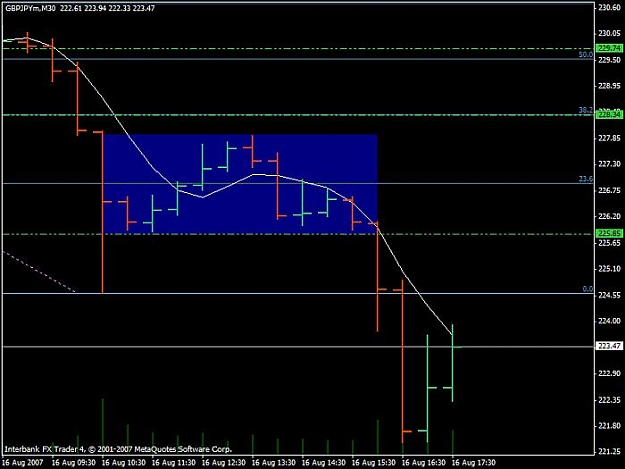Click the OHLC values 222.61 223.94 222.33 223.47
Screen dimensions: 625x469
(x=108, y=8)
